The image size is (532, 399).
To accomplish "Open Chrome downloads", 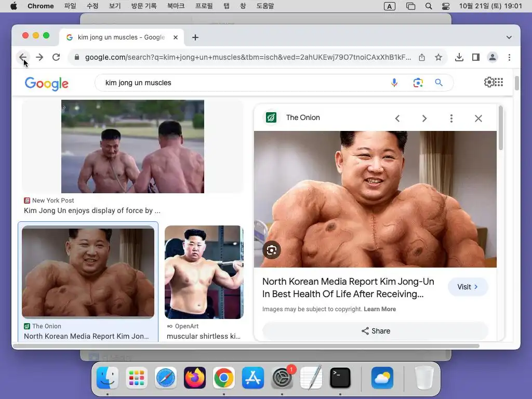I will click(459, 57).
